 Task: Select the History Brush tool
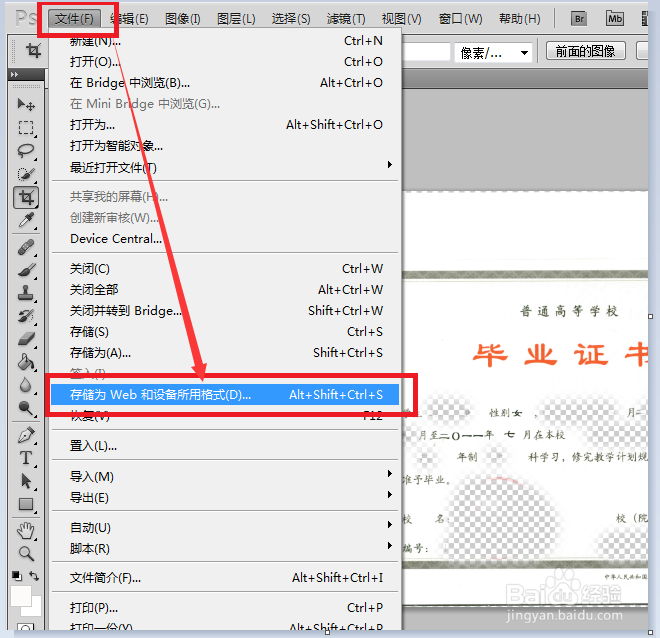tap(26, 316)
